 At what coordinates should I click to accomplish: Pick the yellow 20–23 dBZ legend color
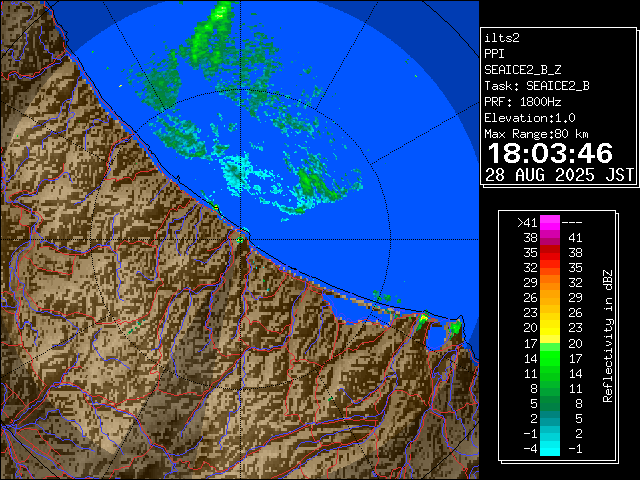(550, 327)
